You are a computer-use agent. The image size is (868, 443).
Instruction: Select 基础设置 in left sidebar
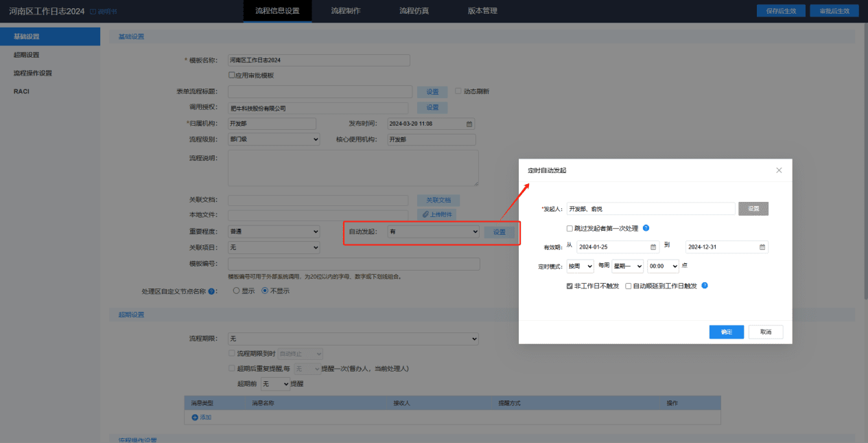(50, 36)
